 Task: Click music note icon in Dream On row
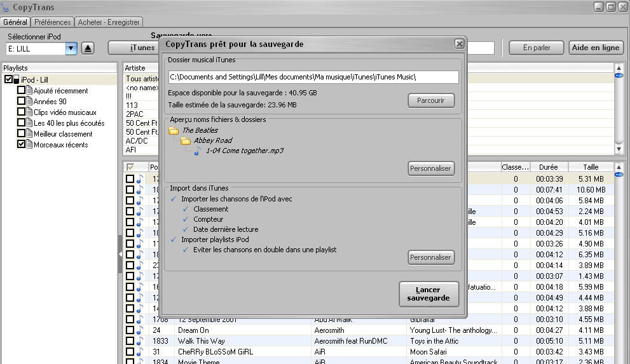tap(139, 330)
